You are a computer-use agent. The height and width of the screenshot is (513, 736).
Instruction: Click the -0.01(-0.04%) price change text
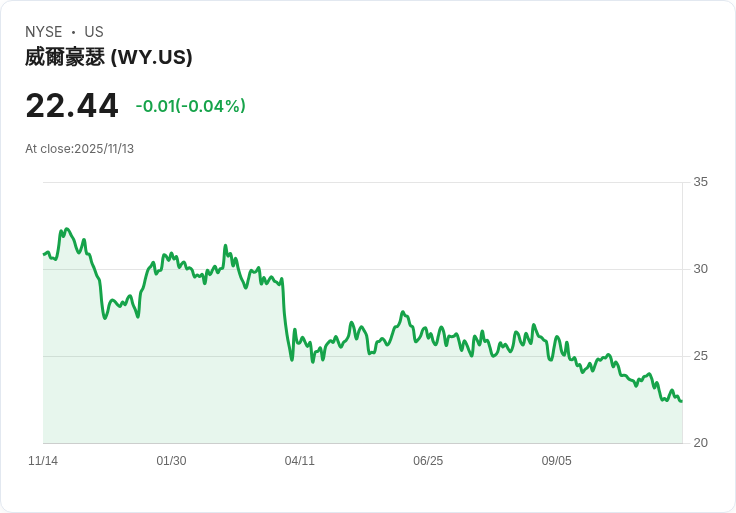pyautogui.click(x=190, y=106)
